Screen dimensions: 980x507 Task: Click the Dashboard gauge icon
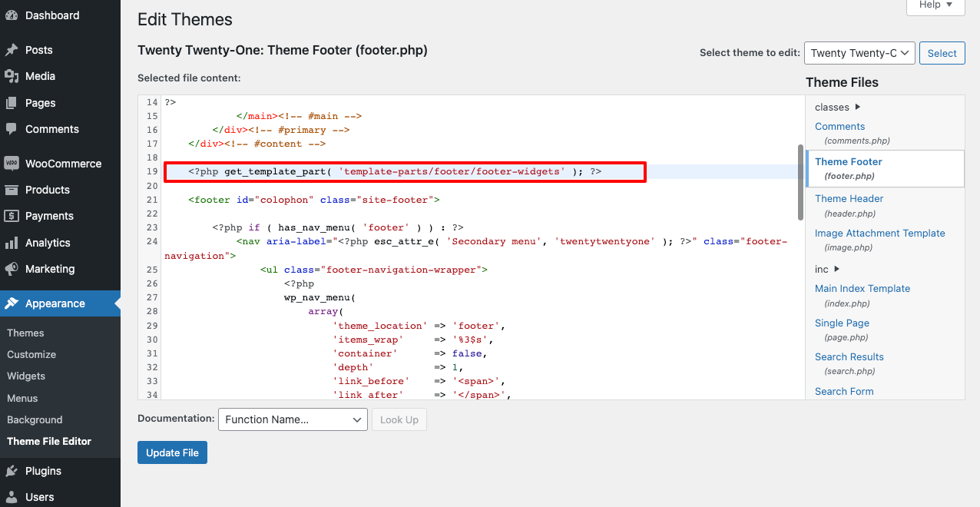click(x=12, y=15)
